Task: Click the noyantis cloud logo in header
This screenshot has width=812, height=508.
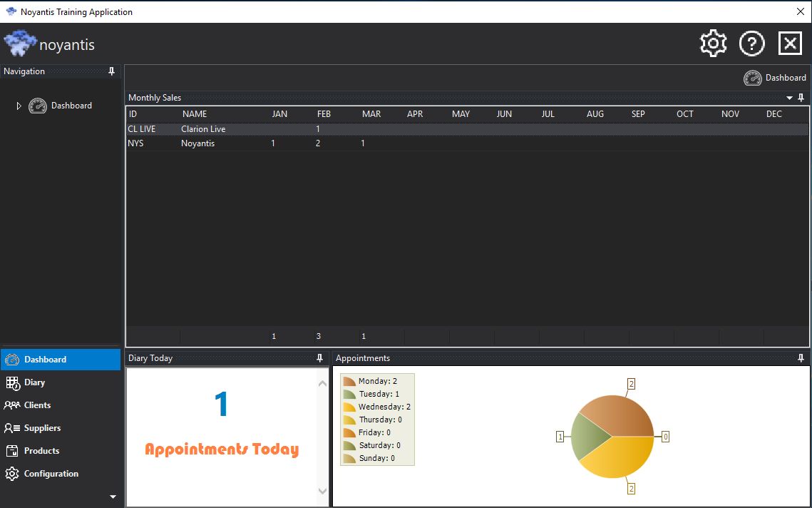Action: click(21, 44)
